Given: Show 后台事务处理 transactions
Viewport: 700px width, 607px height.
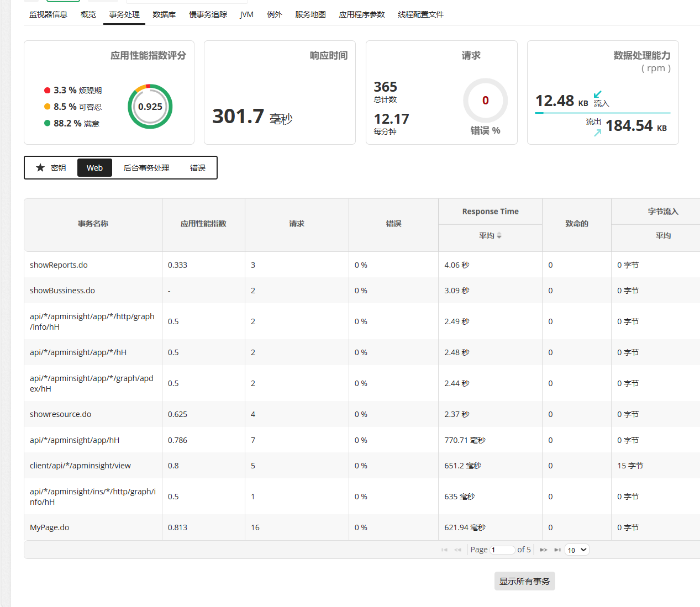Looking at the screenshot, I should (x=146, y=168).
